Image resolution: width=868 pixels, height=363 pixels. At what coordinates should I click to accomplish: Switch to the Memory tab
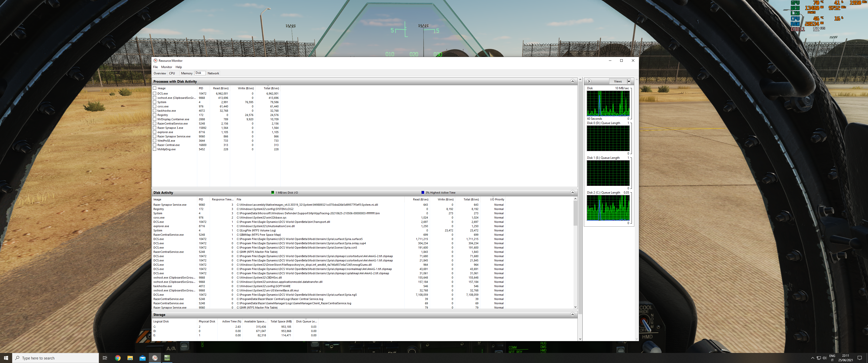tap(187, 73)
